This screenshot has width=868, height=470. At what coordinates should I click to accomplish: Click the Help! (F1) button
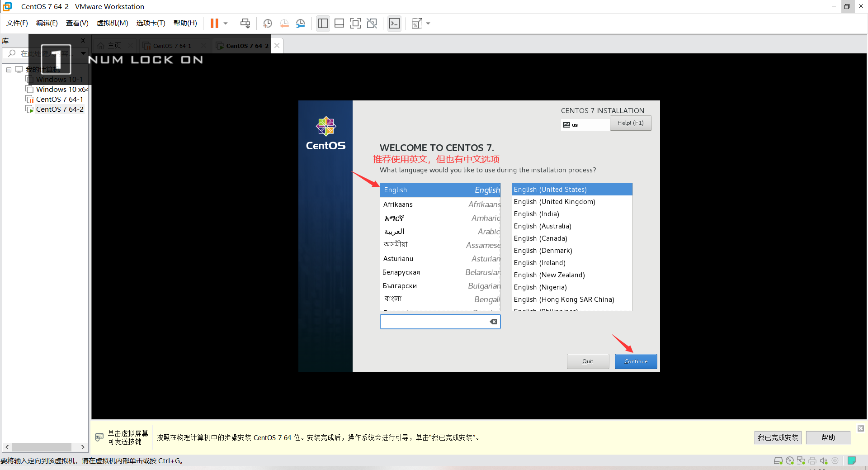(631, 123)
